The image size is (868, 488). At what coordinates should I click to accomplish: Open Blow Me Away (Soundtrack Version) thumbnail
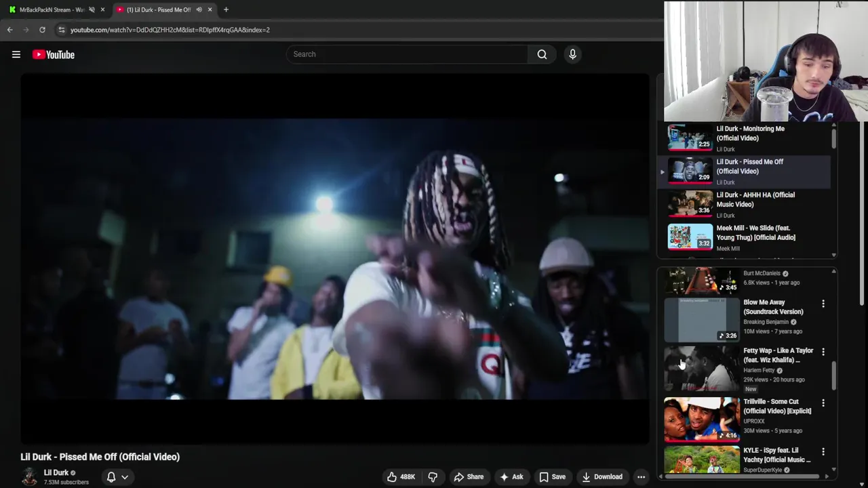702,319
